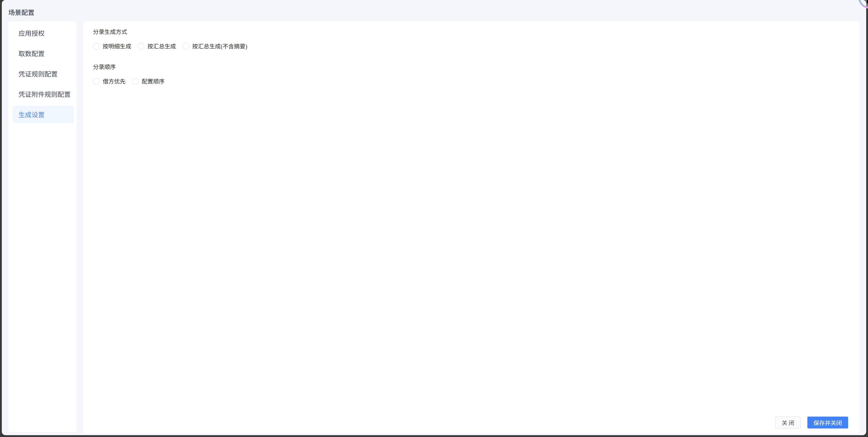Click the 分录顺序 label

[x=104, y=67]
